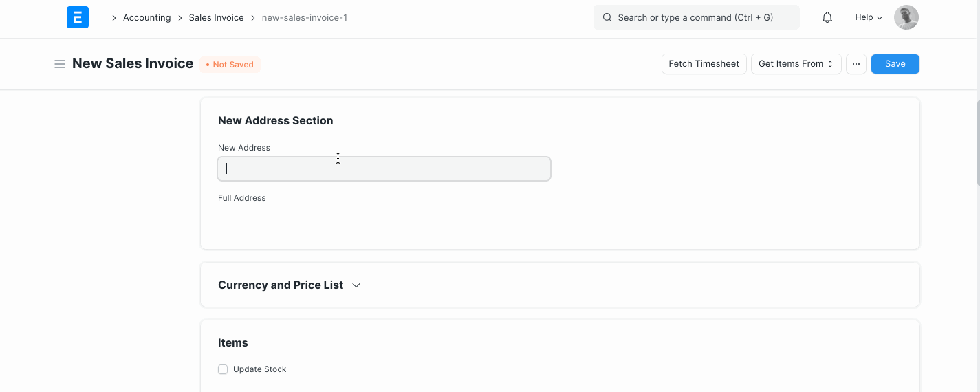The width and height of the screenshot is (980, 392).
Task: Click the Not Saved status indicator
Action: pyautogui.click(x=230, y=65)
